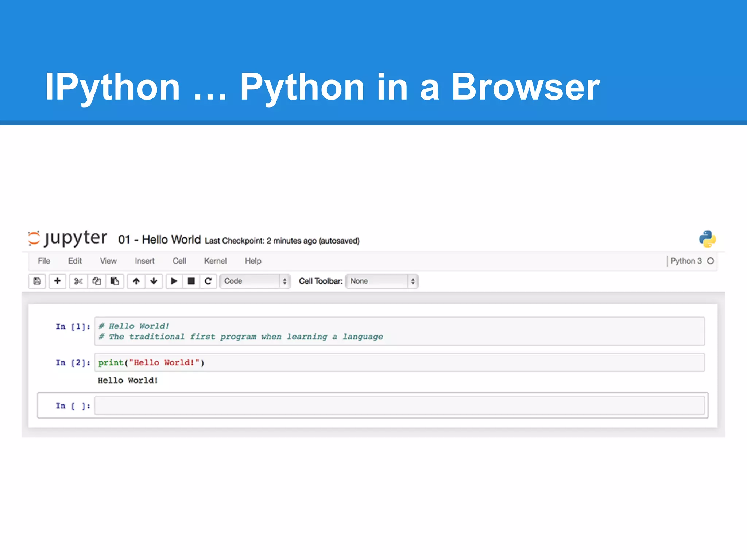This screenshot has height=560, width=747.
Task: Click inside the empty In [ ] cell
Action: coord(399,405)
